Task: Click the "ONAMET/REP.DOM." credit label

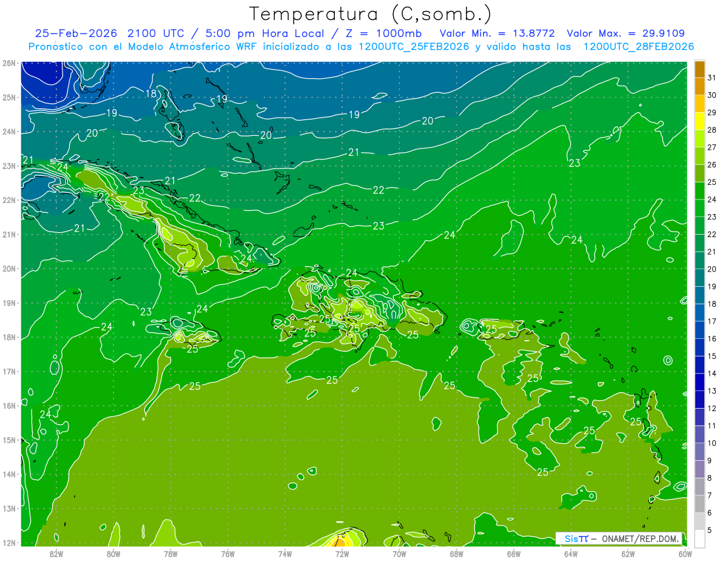Action: click(641, 538)
